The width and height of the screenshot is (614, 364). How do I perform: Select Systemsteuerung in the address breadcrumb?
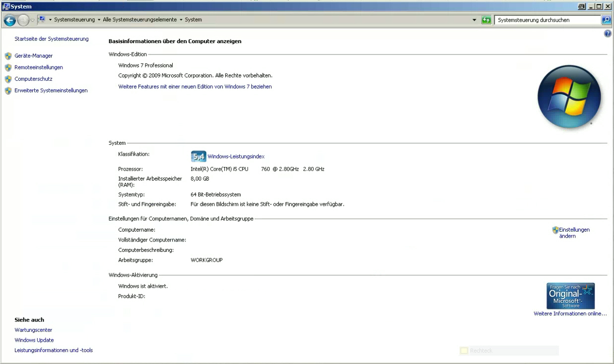coord(74,20)
